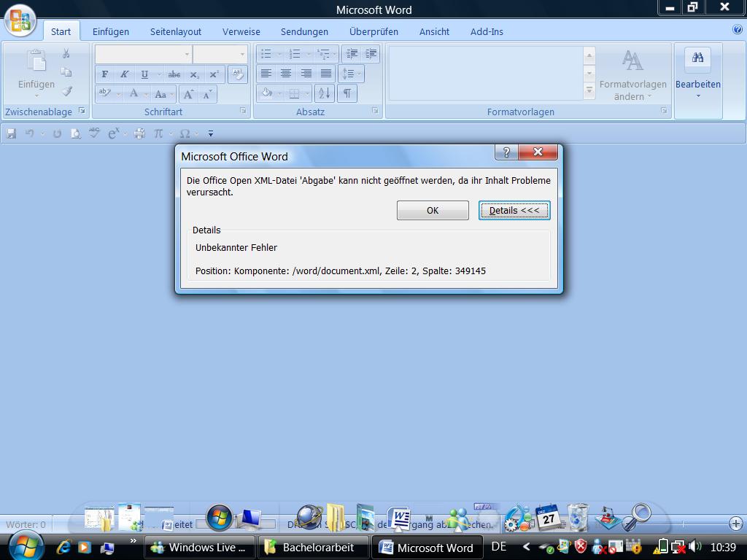
Task: Click the dialog help question mark icon
Action: coord(506,152)
